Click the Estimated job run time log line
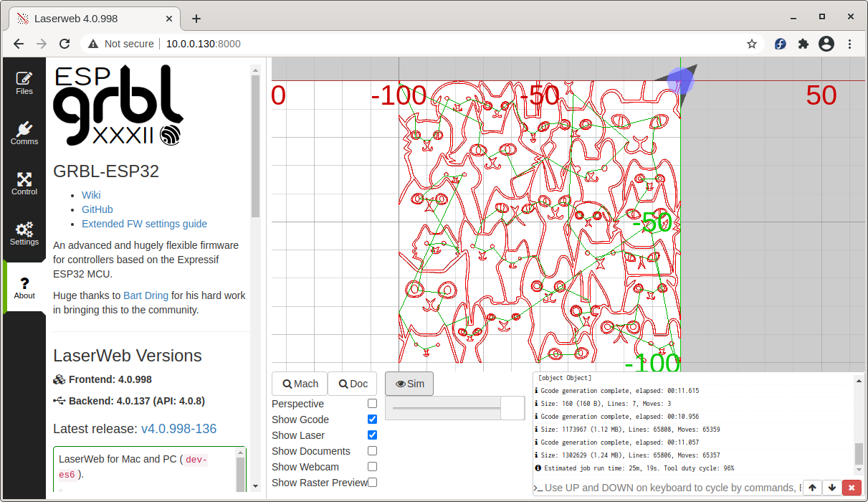 (x=639, y=468)
